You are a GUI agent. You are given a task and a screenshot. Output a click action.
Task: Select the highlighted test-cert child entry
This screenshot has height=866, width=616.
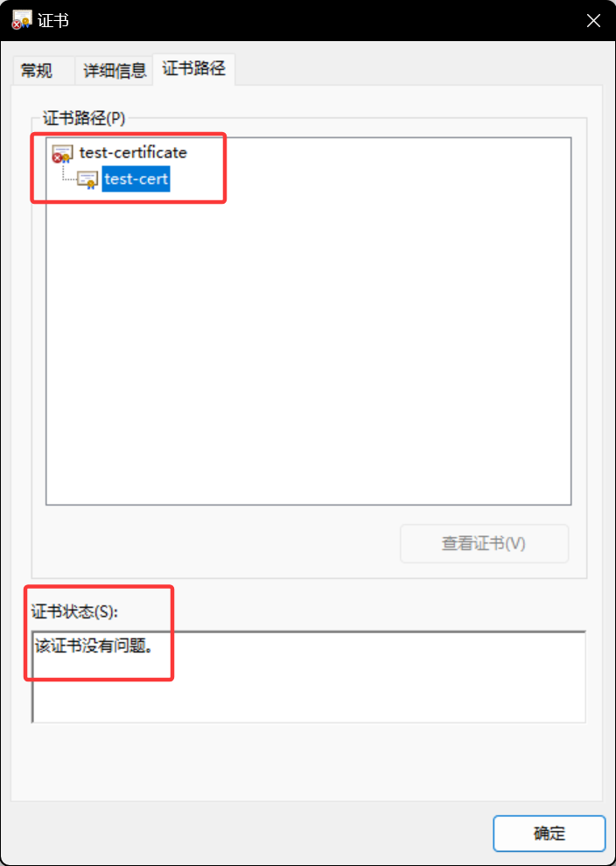pyautogui.click(x=136, y=179)
